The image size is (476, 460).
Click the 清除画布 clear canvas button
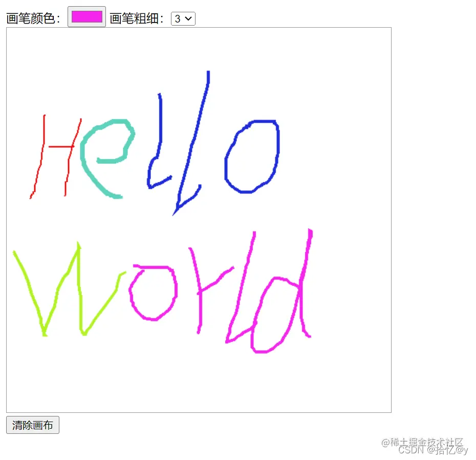32,424
